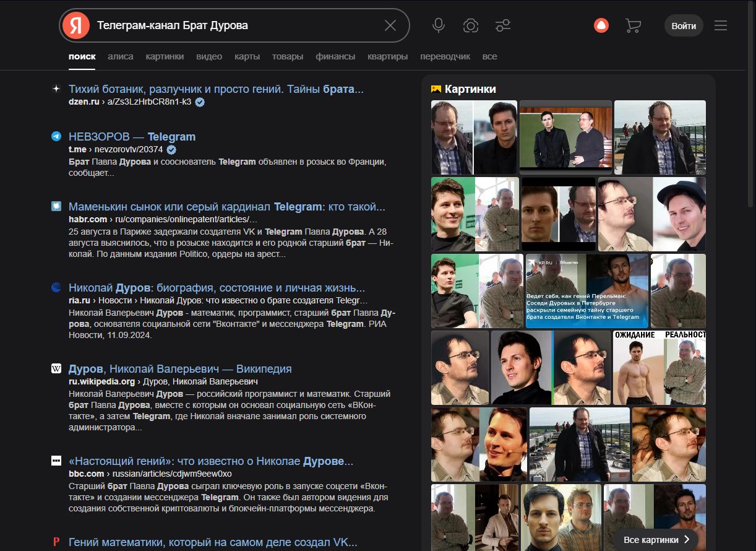Open the Wikipedia Дуров, Николай Валерьевич link

pyautogui.click(x=180, y=369)
